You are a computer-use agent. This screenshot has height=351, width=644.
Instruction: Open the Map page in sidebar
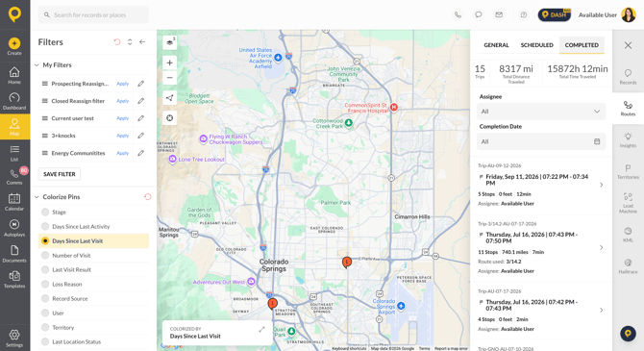coord(14,127)
